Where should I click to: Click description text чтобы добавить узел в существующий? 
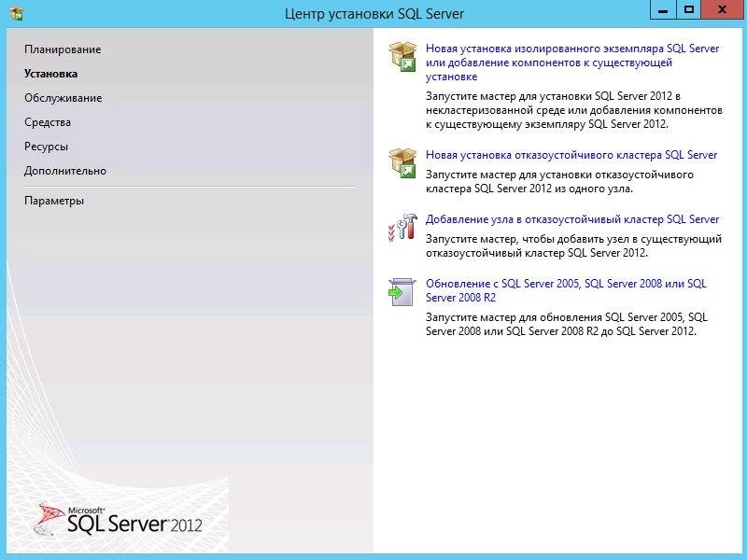(573, 245)
